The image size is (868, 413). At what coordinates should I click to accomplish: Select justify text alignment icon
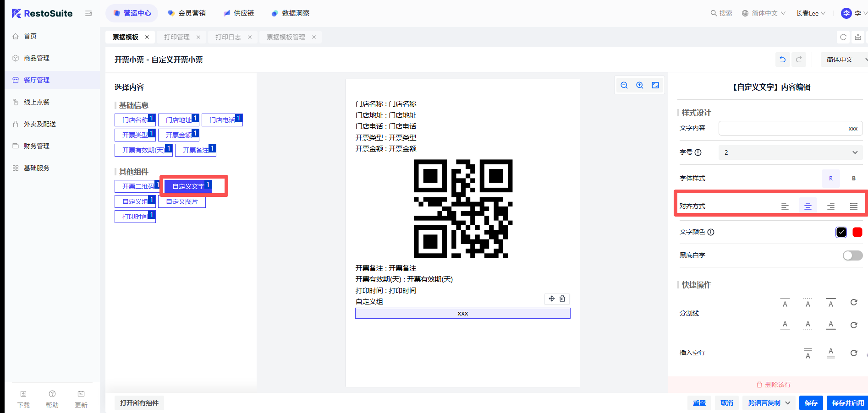click(853, 206)
